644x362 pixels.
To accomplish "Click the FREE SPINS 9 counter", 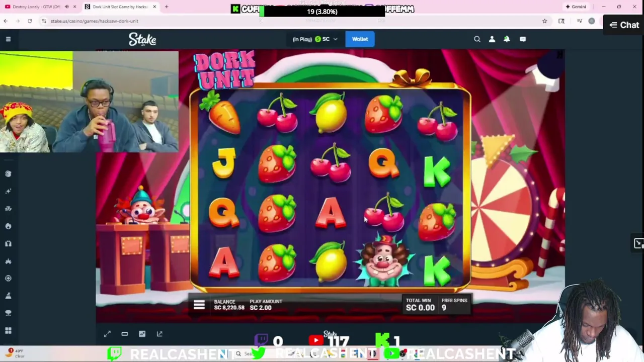I will [454, 304].
